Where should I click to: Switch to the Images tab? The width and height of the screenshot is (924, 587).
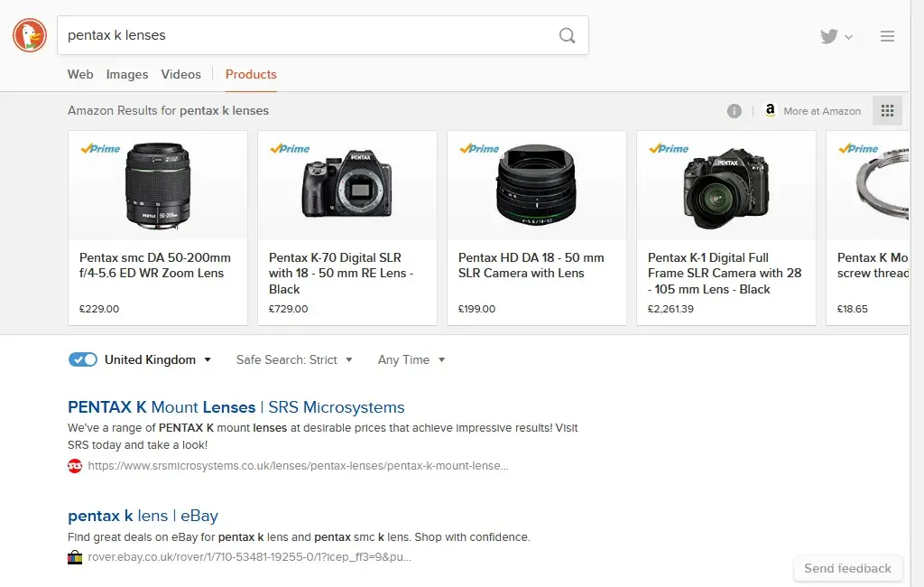(126, 74)
